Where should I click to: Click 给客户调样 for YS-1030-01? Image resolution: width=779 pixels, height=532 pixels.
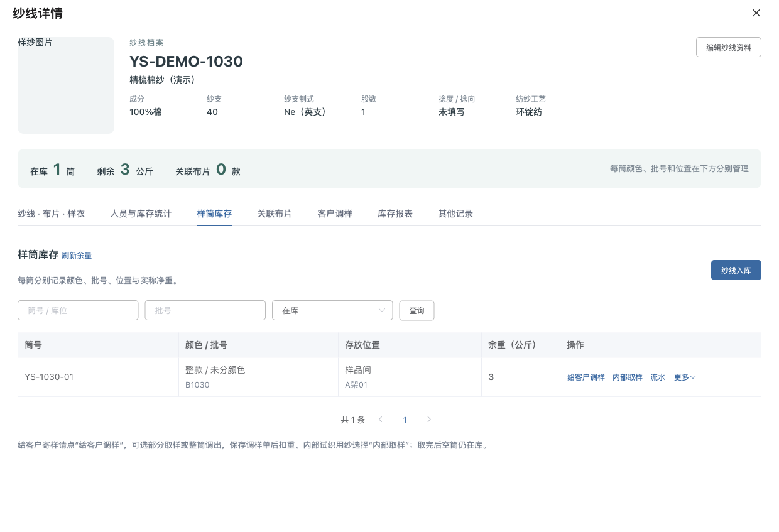[x=586, y=377]
